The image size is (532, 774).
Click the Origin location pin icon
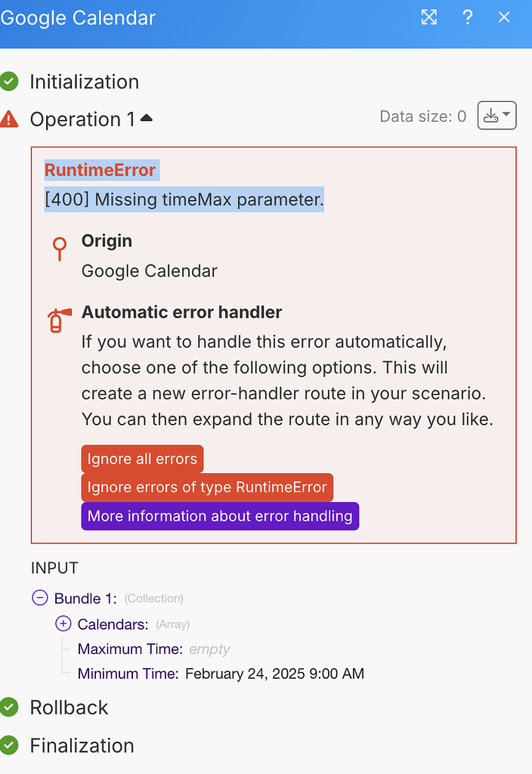[59, 249]
